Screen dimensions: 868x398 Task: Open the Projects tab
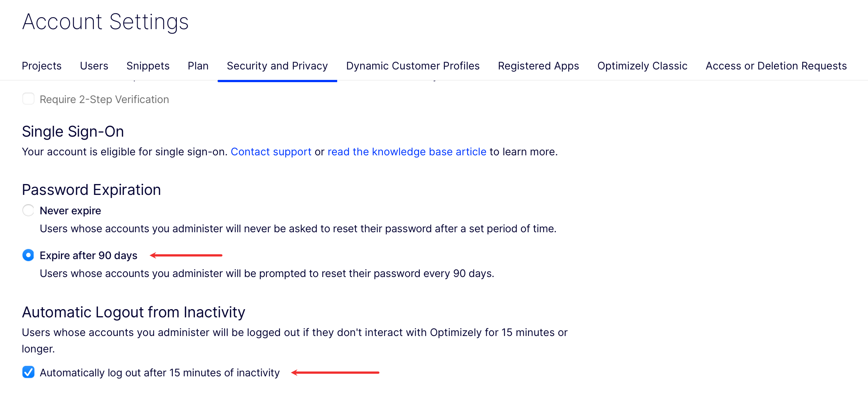tap(41, 66)
